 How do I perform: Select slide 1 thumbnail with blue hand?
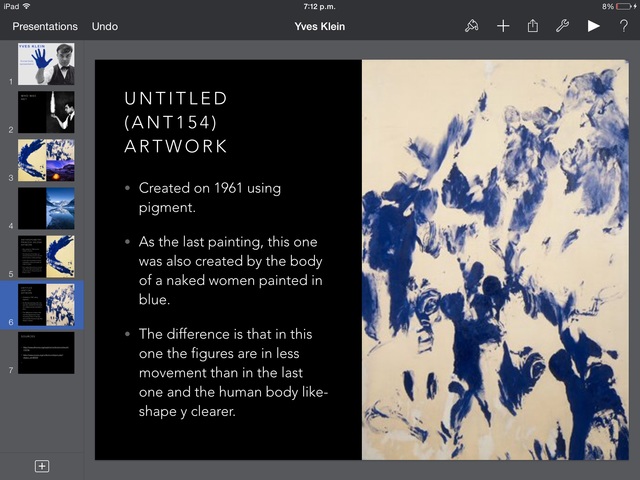click(46, 64)
